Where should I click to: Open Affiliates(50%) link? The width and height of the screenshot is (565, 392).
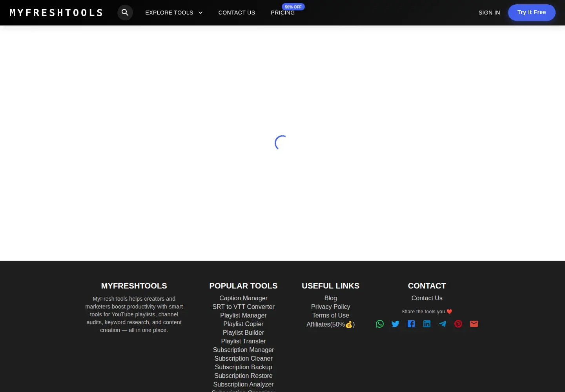[x=331, y=324]
